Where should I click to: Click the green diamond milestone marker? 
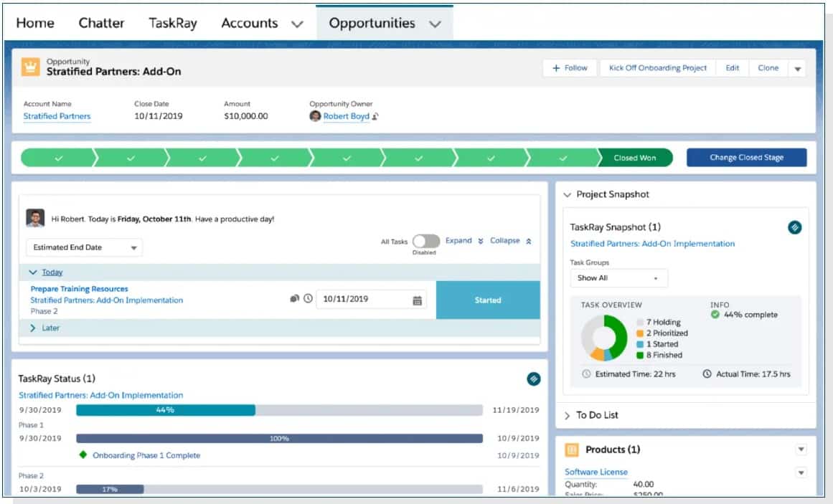[x=83, y=455]
